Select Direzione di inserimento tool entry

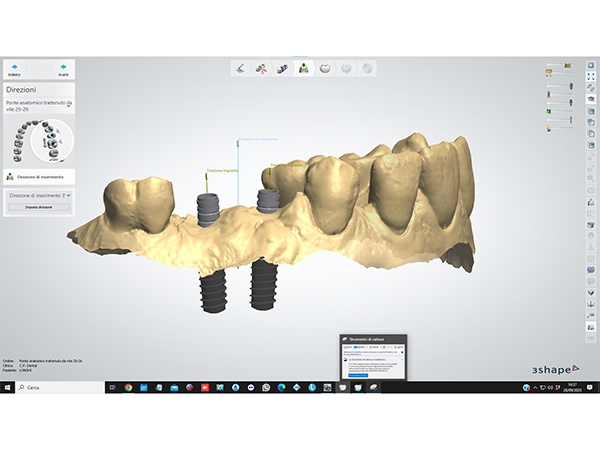34,176
